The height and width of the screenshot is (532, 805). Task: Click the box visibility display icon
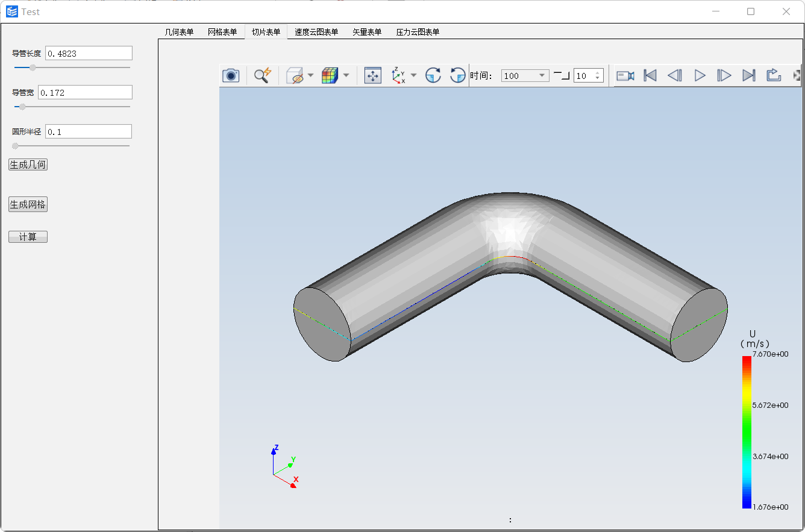pos(295,75)
